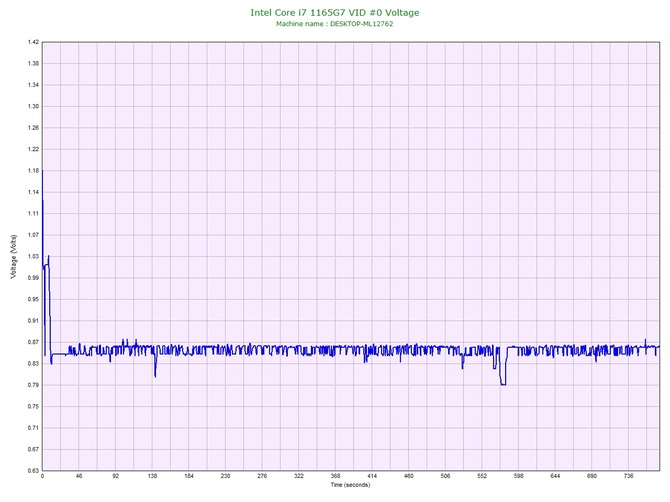Click the 0.99 voltage tick label
Viewport: 670px width, 502px height.
point(33,278)
